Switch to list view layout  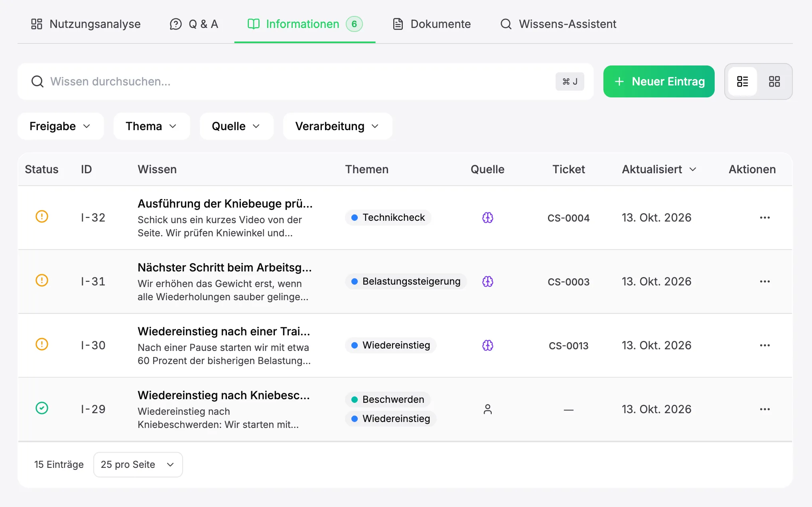coord(742,81)
